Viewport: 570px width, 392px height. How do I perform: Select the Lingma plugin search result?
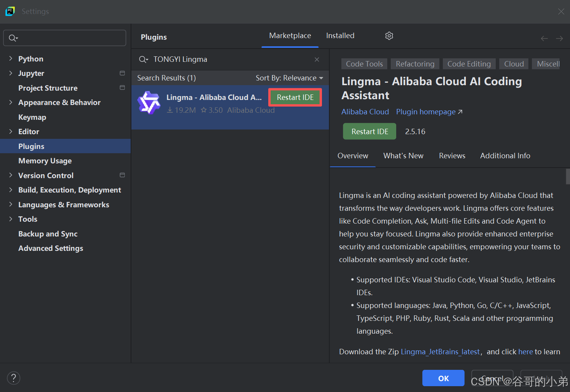click(x=230, y=107)
